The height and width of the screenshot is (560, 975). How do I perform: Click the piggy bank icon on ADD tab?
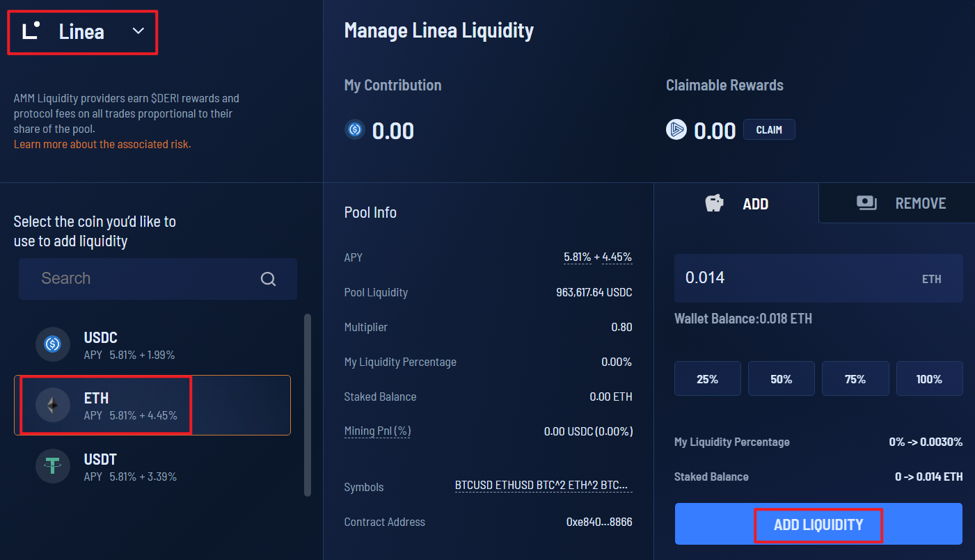[715, 203]
